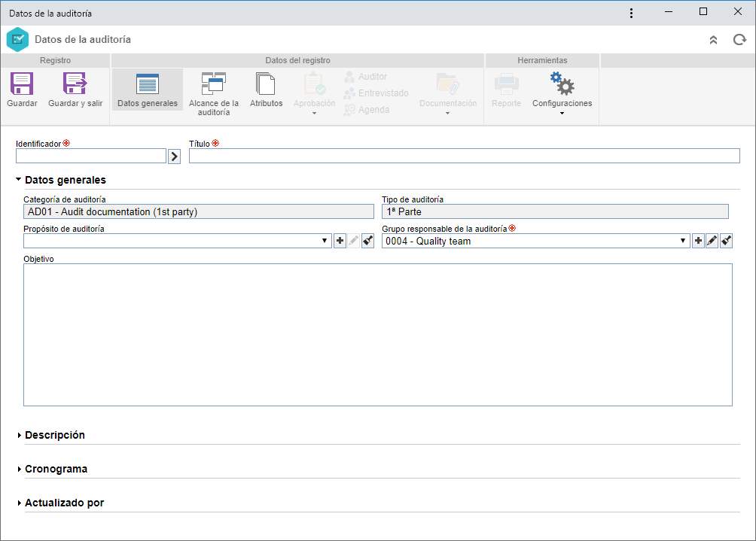The image size is (756, 541).
Task: Open the Configuraciones gear tool
Action: 562,84
